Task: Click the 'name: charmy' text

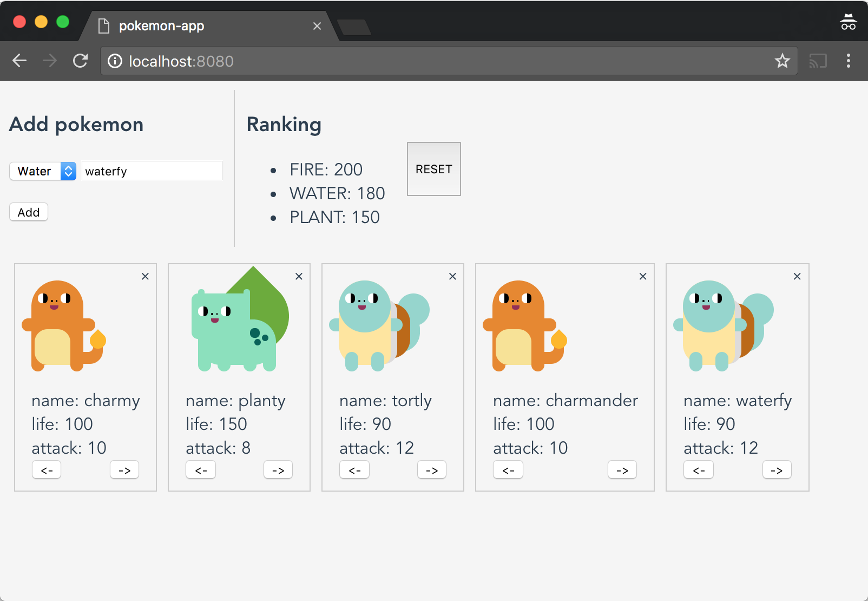Action: click(86, 401)
